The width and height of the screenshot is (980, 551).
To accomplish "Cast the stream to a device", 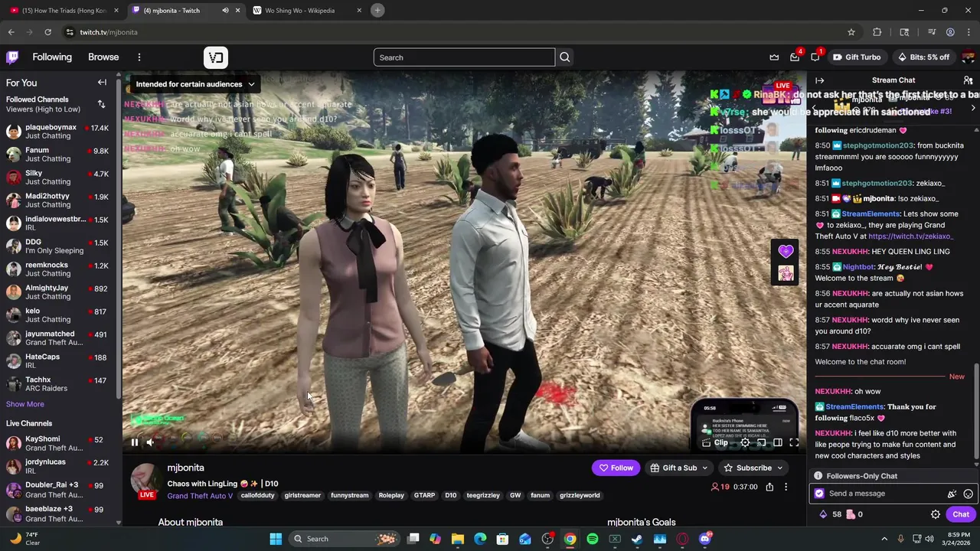I will tap(761, 442).
